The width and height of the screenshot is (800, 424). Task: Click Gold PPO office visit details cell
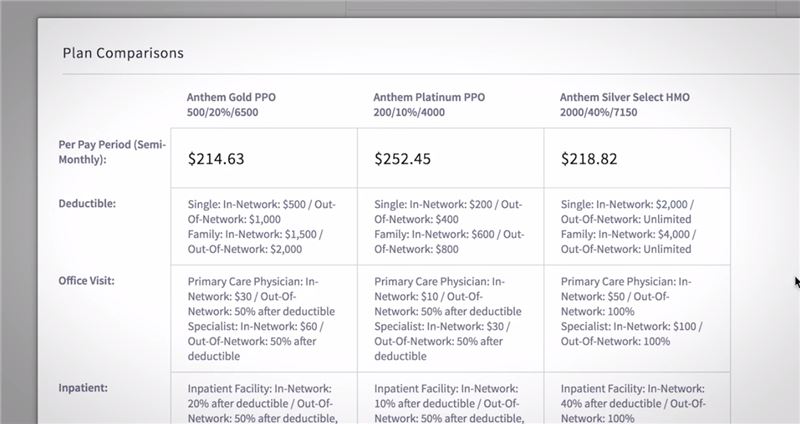point(264,318)
